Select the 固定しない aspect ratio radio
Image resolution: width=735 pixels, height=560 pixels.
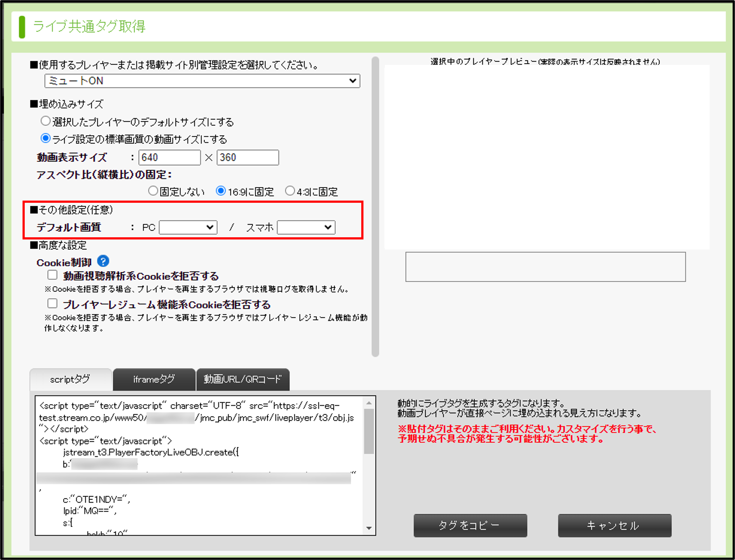(x=153, y=191)
